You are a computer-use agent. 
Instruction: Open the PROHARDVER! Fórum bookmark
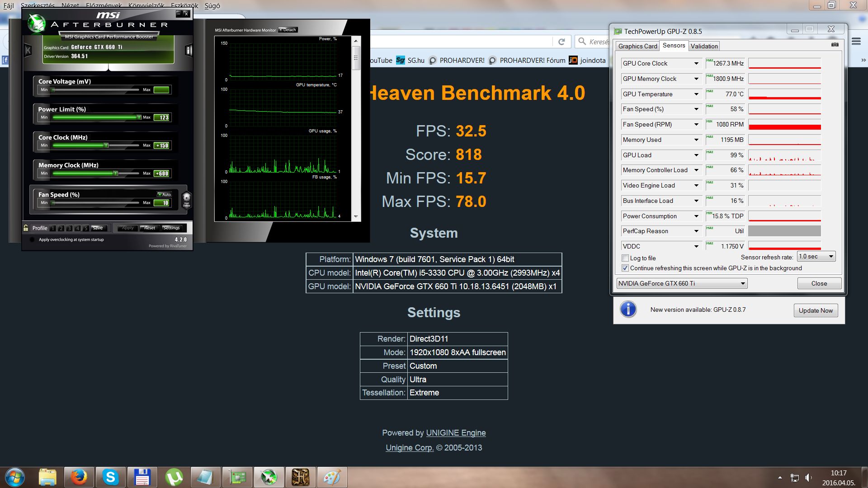(x=528, y=60)
